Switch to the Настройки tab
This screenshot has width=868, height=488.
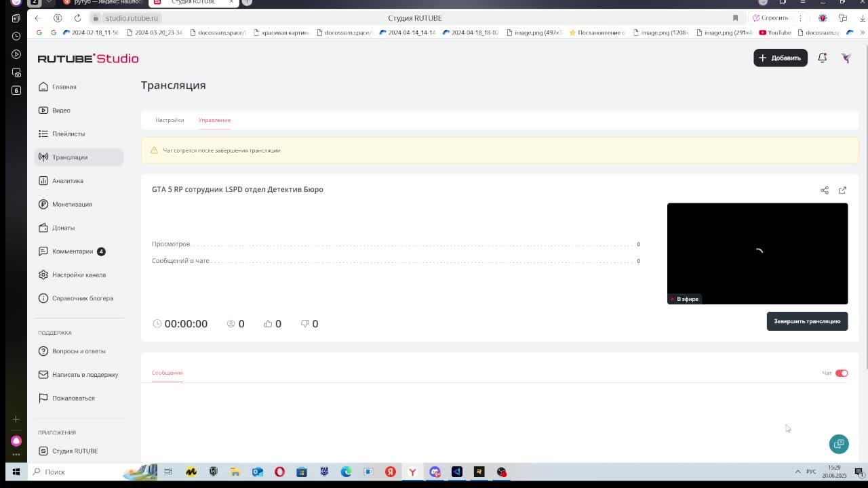[x=170, y=120]
